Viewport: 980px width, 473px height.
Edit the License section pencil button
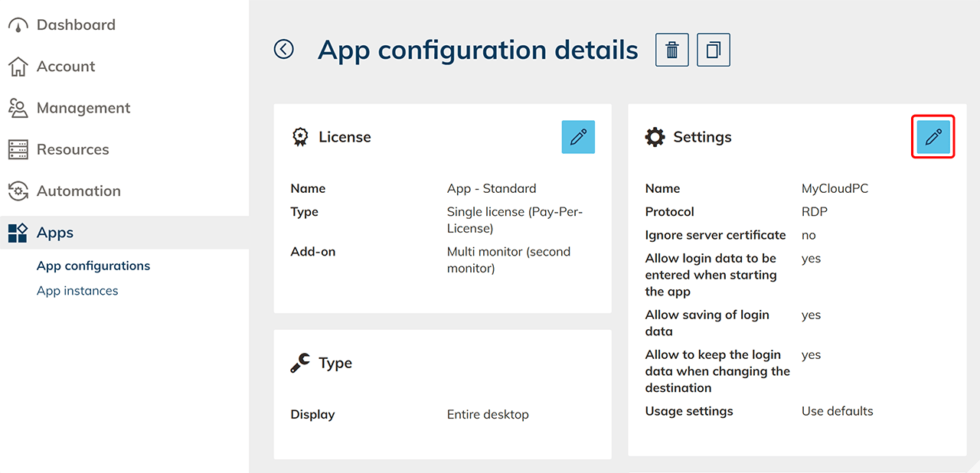(x=578, y=137)
